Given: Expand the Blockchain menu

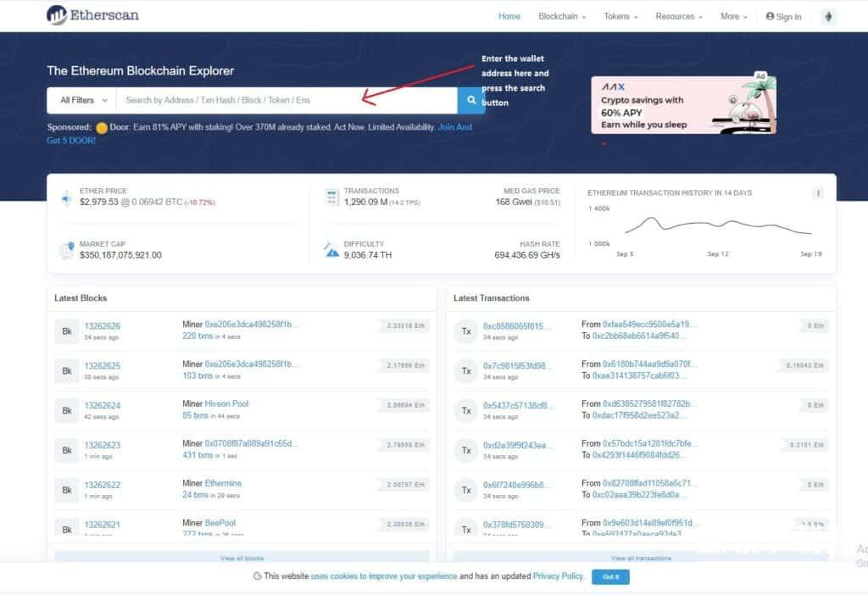Looking at the screenshot, I should coord(561,16).
